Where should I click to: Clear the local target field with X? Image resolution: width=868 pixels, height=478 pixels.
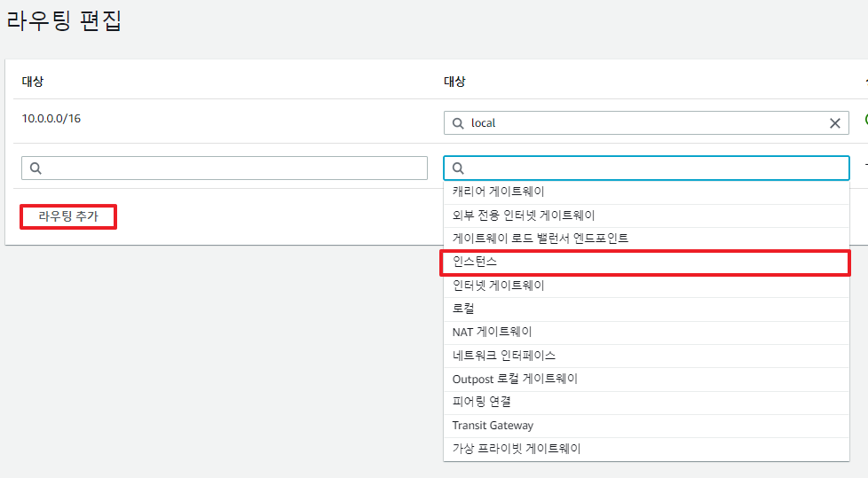coord(835,123)
